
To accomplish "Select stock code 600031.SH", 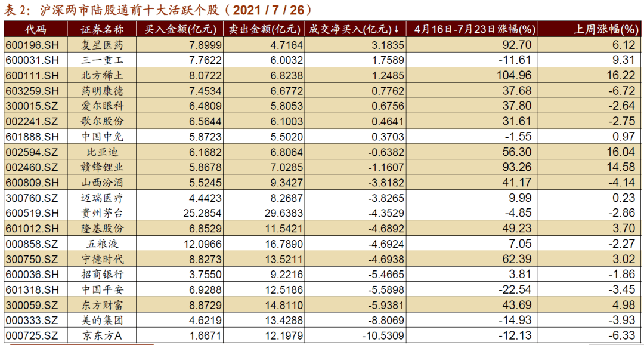I will point(33,60).
